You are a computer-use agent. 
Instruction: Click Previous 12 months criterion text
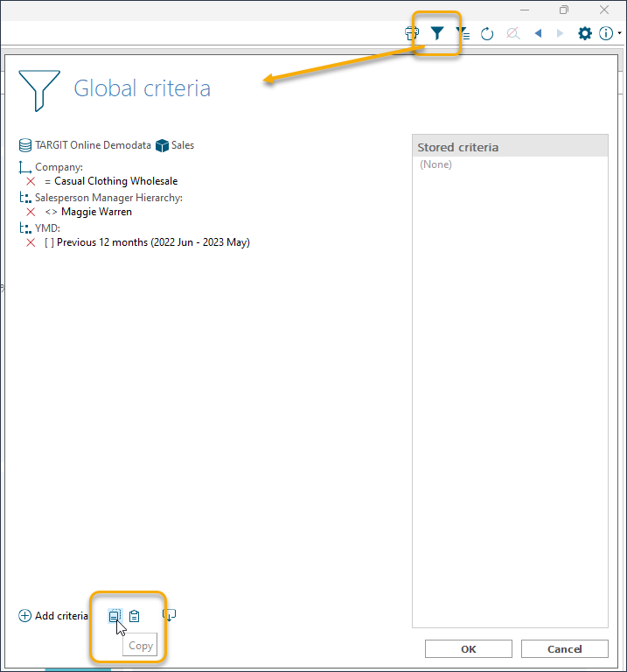pyautogui.click(x=153, y=242)
